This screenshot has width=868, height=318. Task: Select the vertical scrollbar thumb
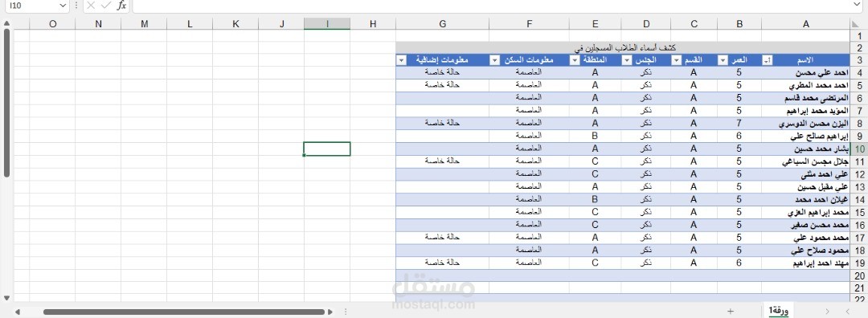click(6, 103)
